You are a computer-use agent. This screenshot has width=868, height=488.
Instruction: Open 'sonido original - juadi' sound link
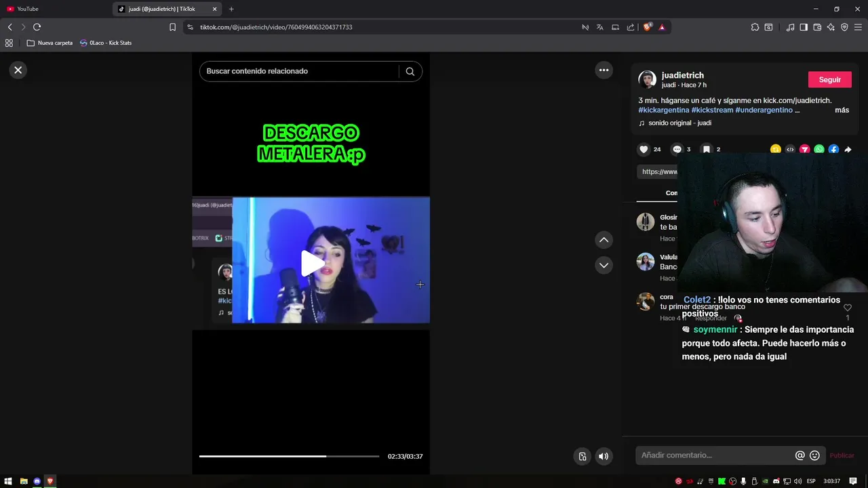point(679,123)
